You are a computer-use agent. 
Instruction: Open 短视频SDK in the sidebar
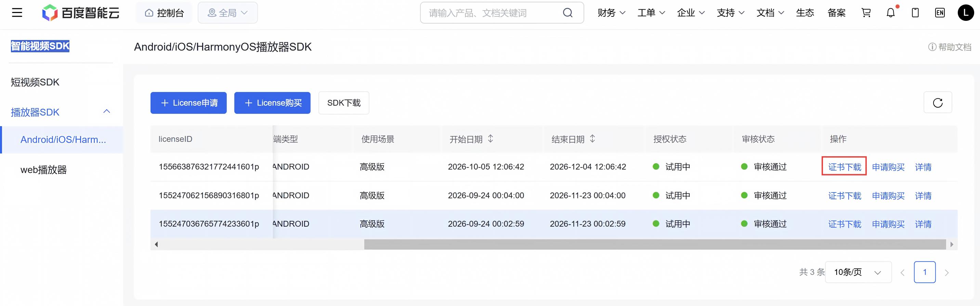(35, 82)
